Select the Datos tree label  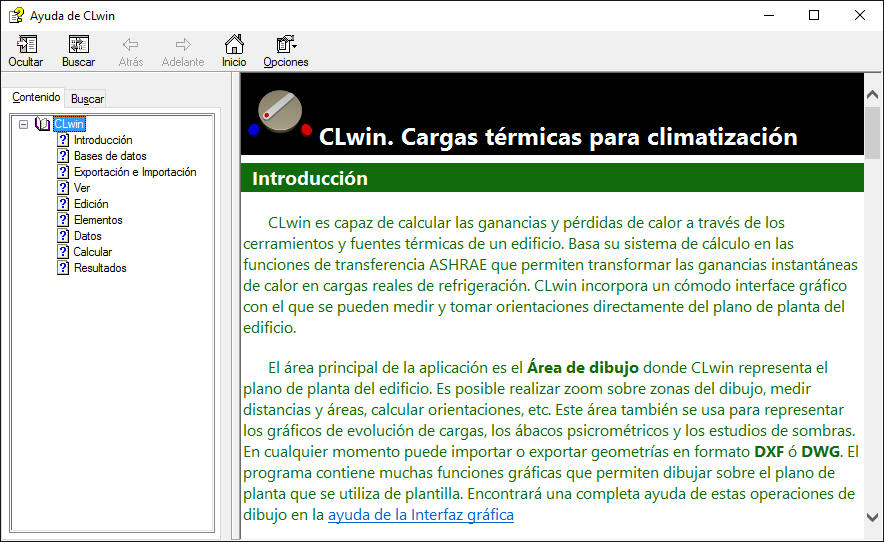click(88, 236)
